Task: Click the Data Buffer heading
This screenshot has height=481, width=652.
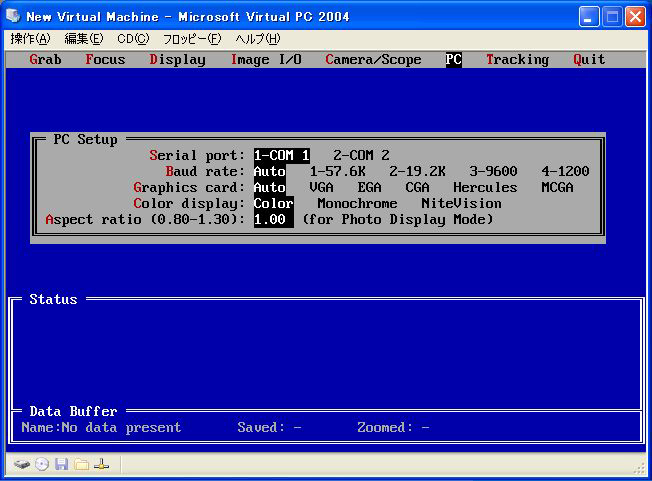Action: point(73,411)
